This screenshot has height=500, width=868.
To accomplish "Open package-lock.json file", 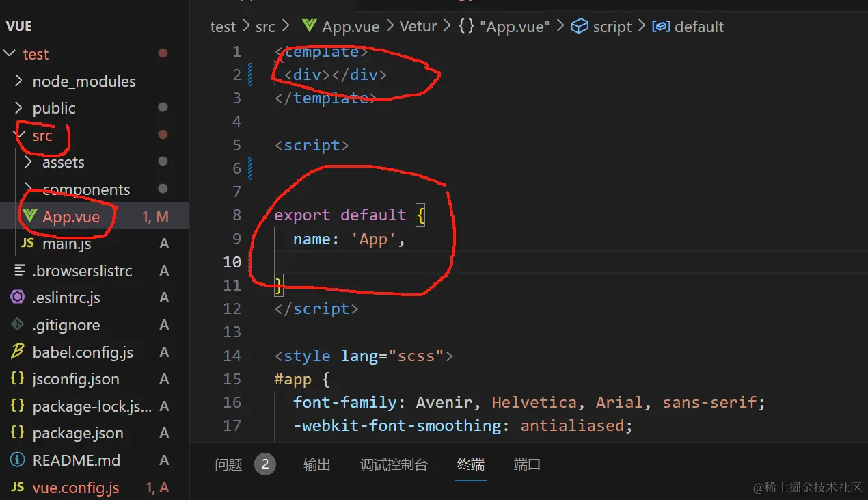I will 92,406.
